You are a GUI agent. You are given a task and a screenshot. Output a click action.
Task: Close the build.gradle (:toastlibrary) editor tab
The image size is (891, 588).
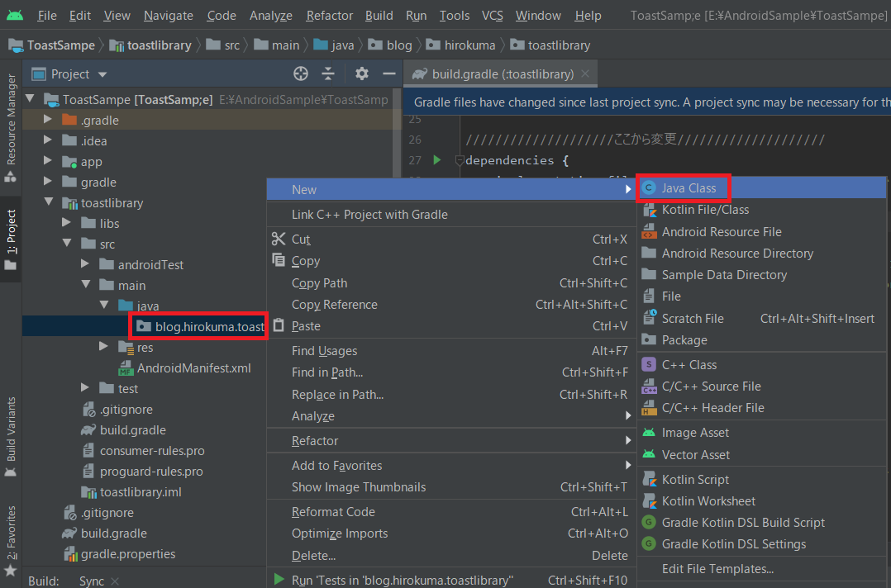tap(586, 73)
